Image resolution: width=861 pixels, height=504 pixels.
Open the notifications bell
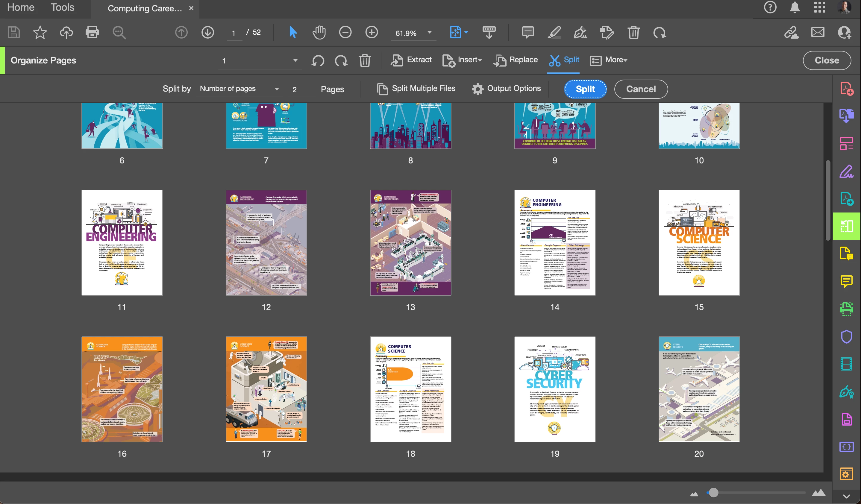(x=795, y=7)
